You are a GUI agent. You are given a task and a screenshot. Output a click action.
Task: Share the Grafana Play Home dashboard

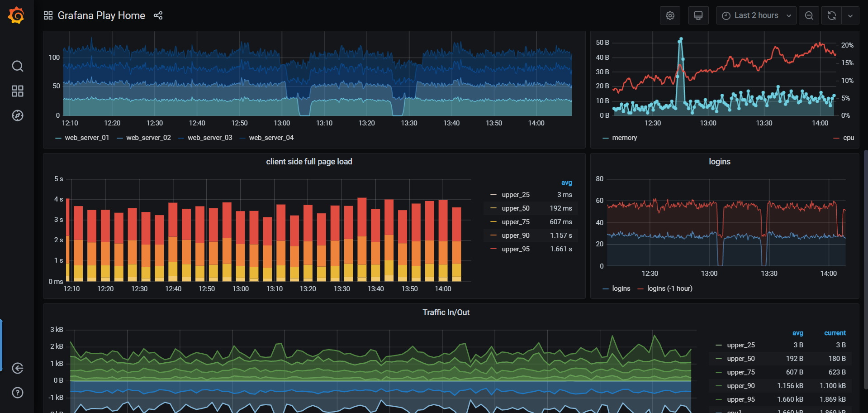158,15
